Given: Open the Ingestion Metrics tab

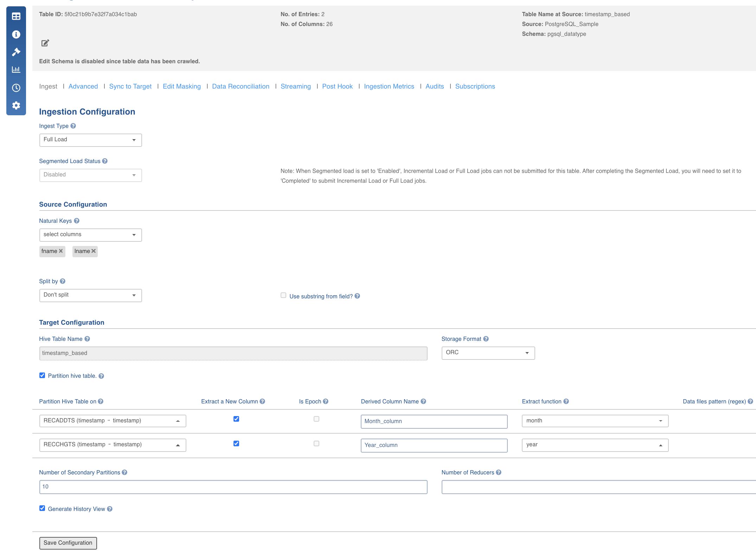Looking at the screenshot, I should click(389, 86).
